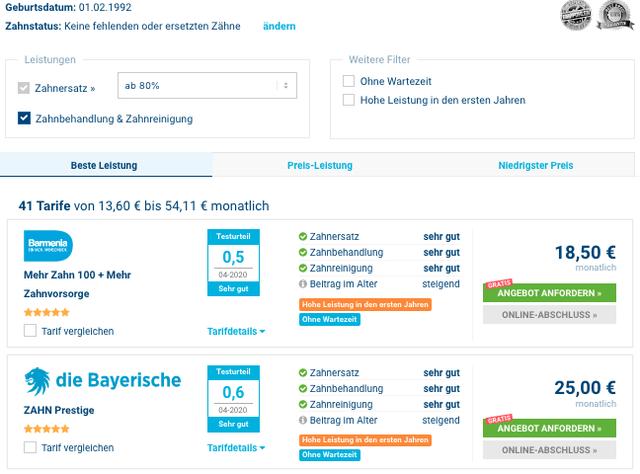This screenshot has width=640, height=474.
Task: Click the green check icon next to Zahnreinigung in Bayerische card
Action: 302,404
